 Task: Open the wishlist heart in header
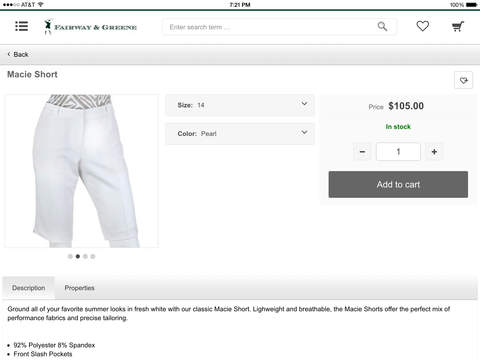[423, 26]
